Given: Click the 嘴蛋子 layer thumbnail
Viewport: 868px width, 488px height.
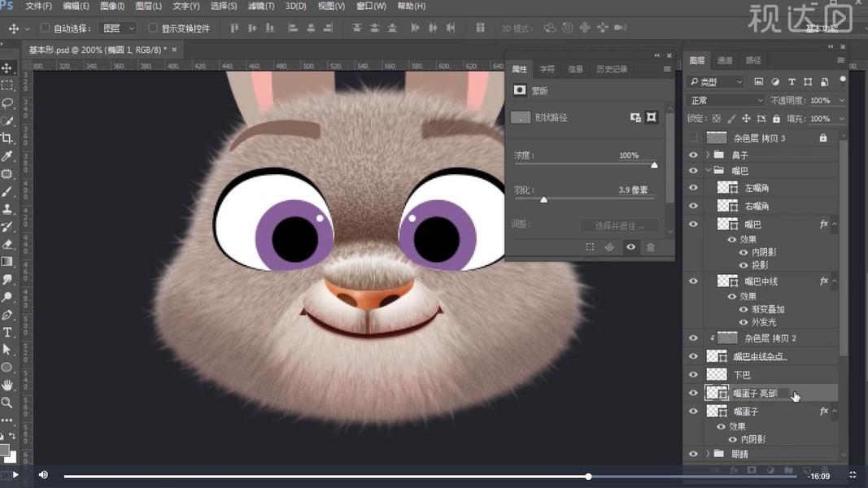Looking at the screenshot, I should [x=717, y=411].
